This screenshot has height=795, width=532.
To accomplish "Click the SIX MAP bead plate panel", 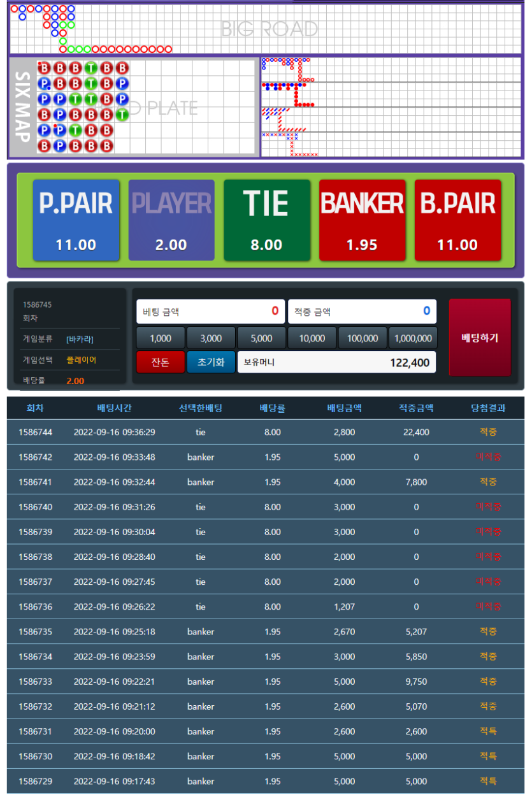I will (133, 108).
